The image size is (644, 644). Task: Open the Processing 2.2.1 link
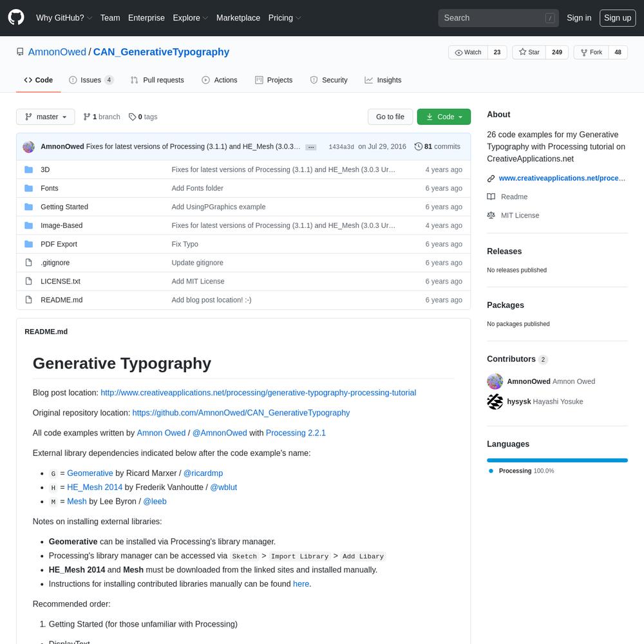296,433
